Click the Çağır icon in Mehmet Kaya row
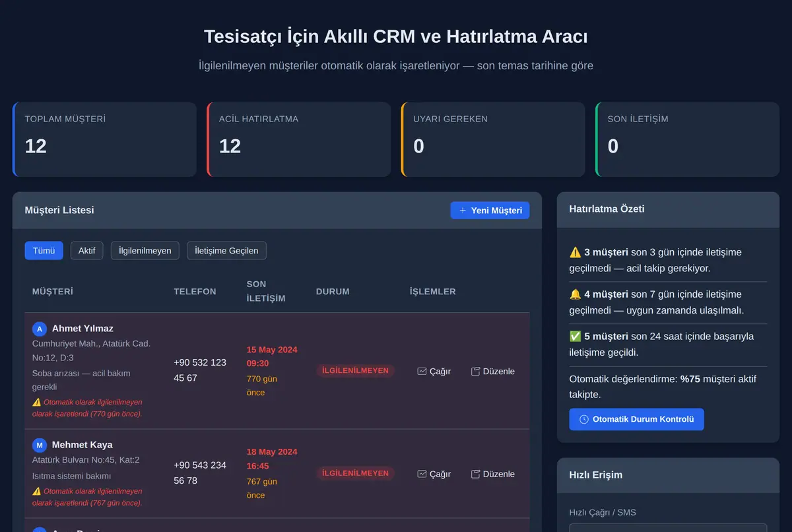 tap(422, 474)
